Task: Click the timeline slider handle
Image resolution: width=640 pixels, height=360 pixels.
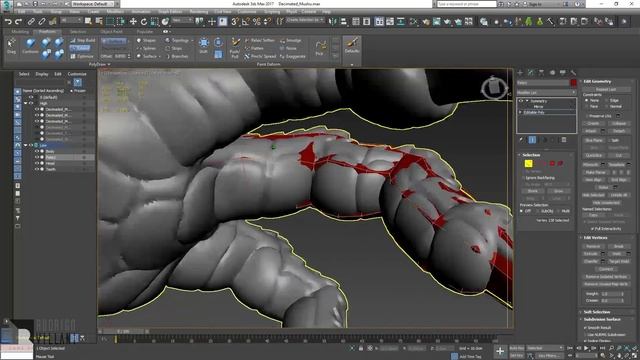Action: pos(124,331)
